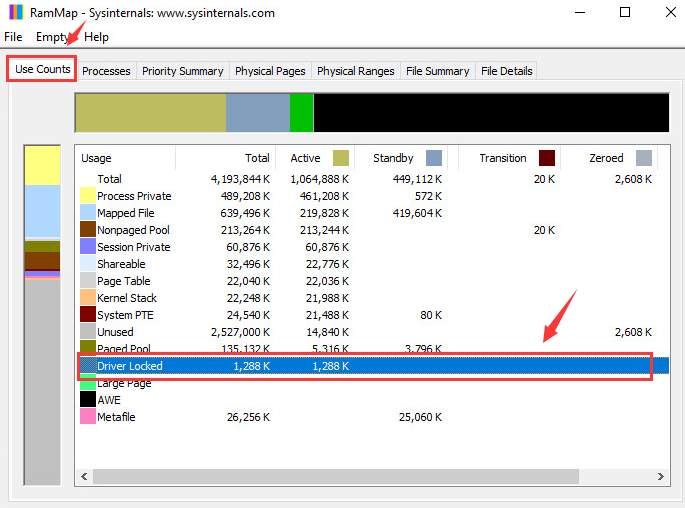Switch to the Use Counts tab

42,69
